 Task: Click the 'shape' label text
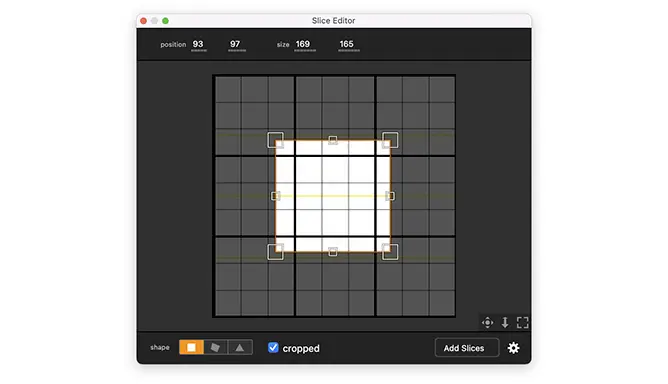point(160,347)
